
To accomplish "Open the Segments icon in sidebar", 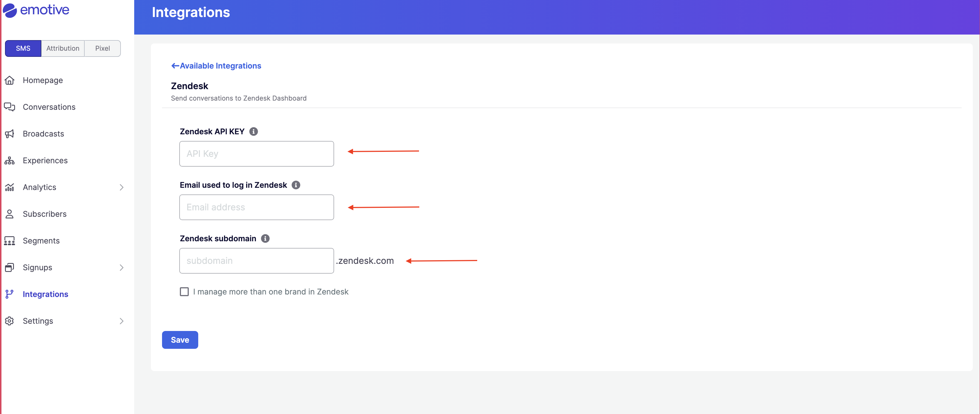I will 9,240.
